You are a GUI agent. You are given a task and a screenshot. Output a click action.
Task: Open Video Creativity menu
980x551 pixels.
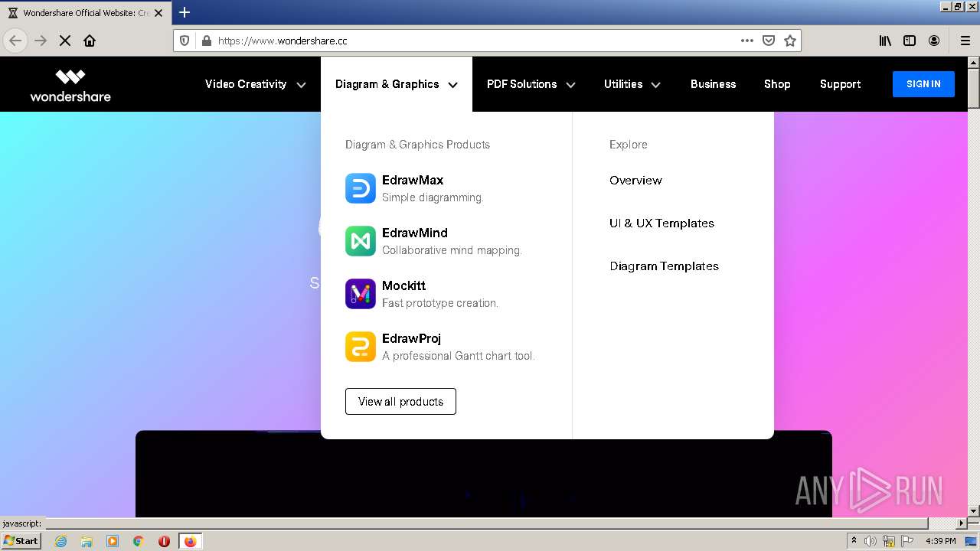[x=246, y=84]
